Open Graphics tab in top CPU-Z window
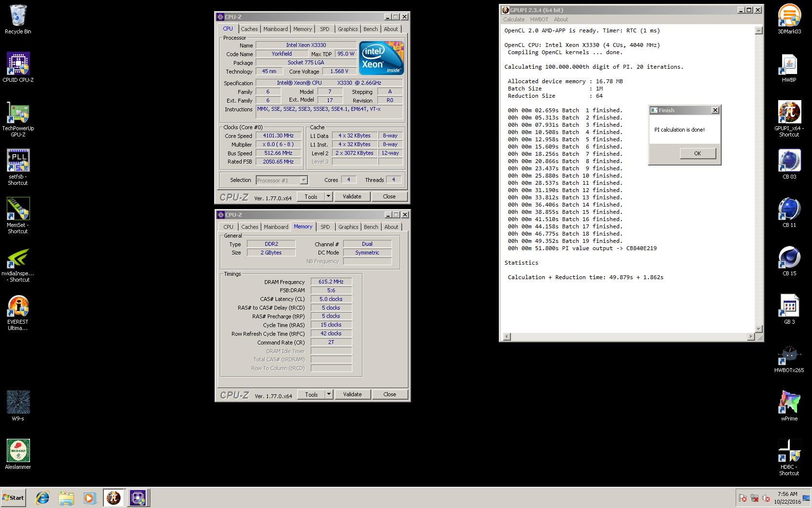Viewport: 812px width, 508px height. click(x=348, y=29)
